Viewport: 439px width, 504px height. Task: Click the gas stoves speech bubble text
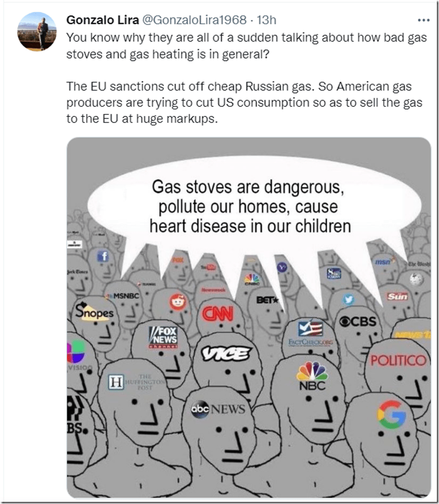click(250, 206)
